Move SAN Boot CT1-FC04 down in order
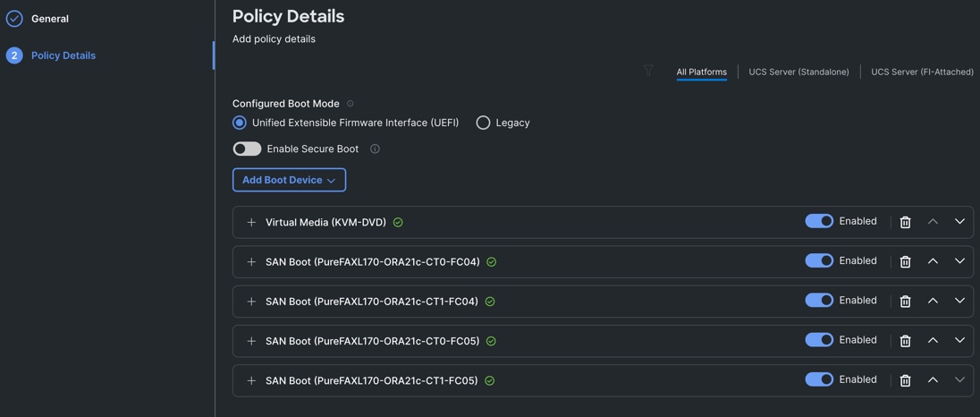 959,301
